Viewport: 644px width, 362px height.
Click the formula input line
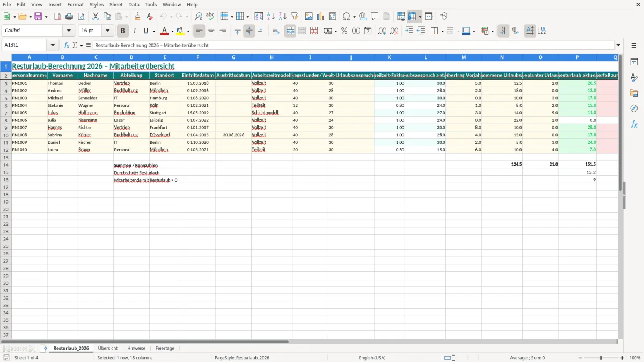(x=354, y=46)
